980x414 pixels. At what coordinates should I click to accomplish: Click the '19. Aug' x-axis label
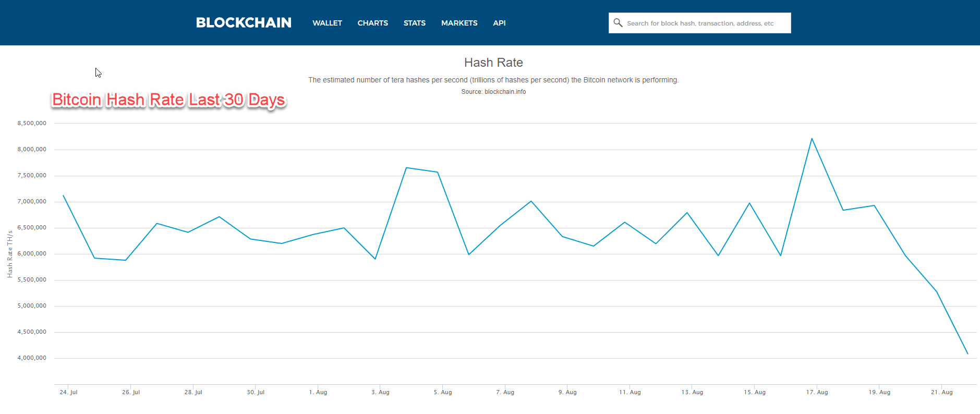[x=879, y=392]
